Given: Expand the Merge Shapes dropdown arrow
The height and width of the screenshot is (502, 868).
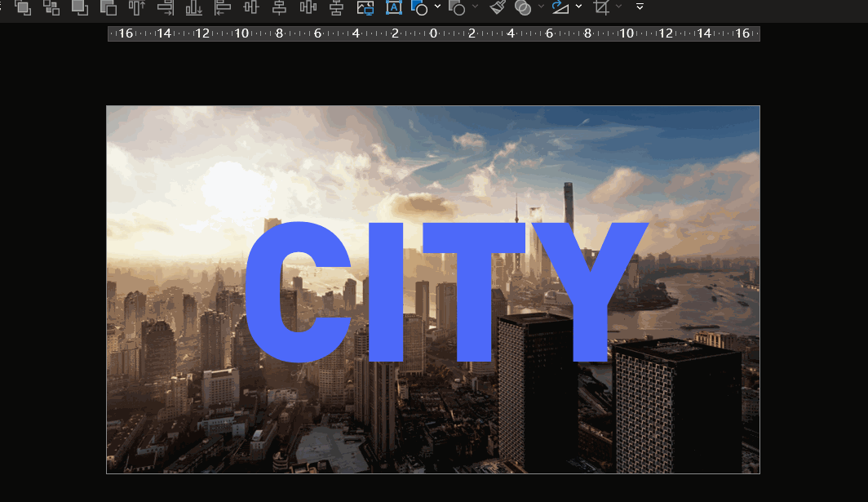Looking at the screenshot, I should (541, 7).
